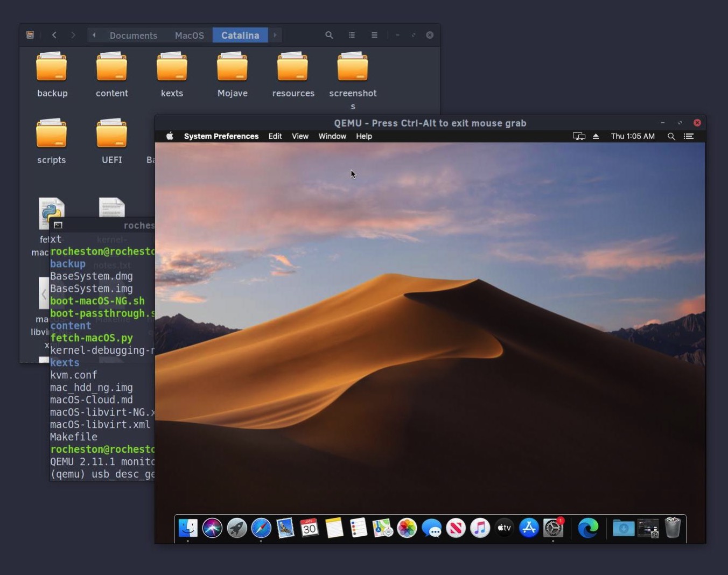Open Finder from the macOS dock
728x575 pixels.
(188, 528)
